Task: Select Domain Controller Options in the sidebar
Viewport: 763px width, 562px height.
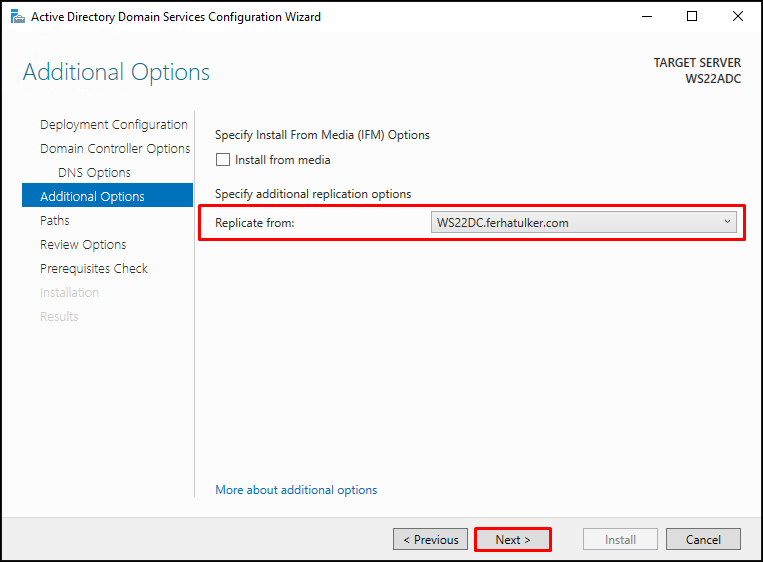Action: point(115,149)
